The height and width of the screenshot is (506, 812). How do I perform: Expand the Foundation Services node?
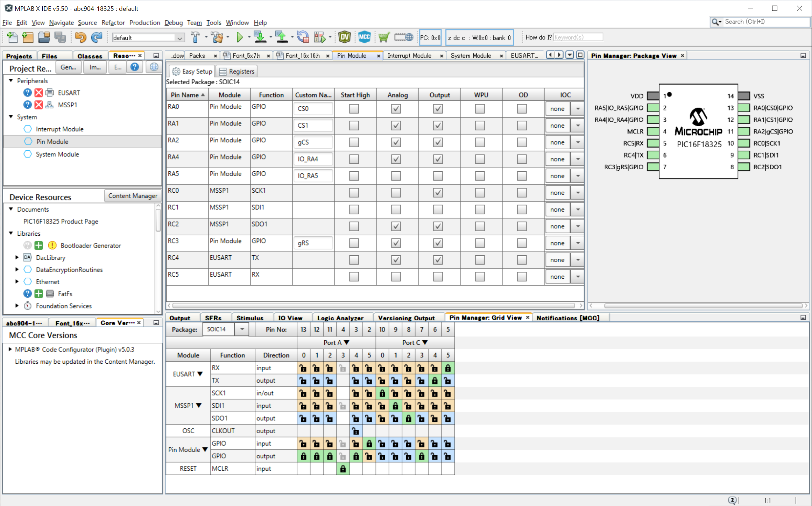tap(17, 306)
